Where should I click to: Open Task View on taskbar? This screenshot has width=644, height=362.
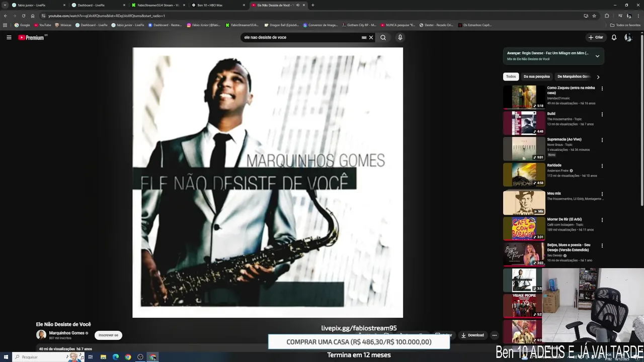pos(91,357)
